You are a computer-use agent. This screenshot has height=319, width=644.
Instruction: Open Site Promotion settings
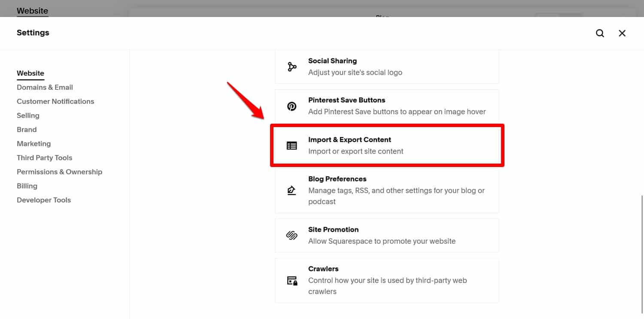click(387, 235)
